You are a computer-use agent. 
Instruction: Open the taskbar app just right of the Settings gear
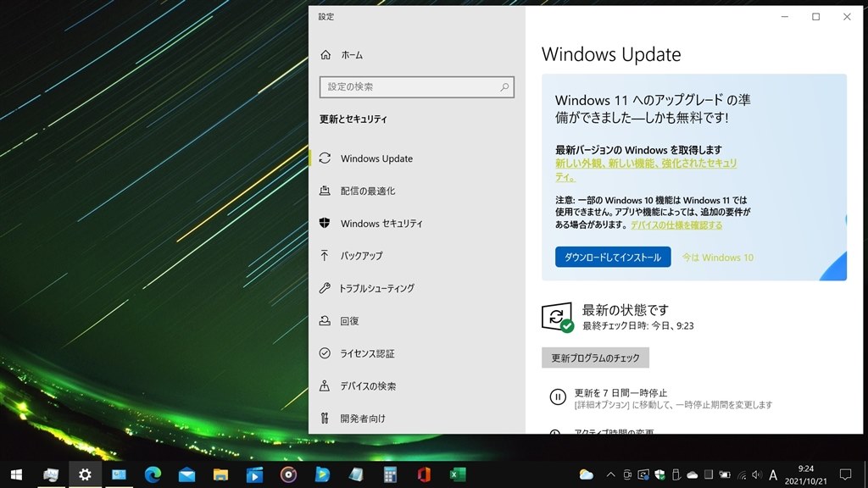[119, 474]
